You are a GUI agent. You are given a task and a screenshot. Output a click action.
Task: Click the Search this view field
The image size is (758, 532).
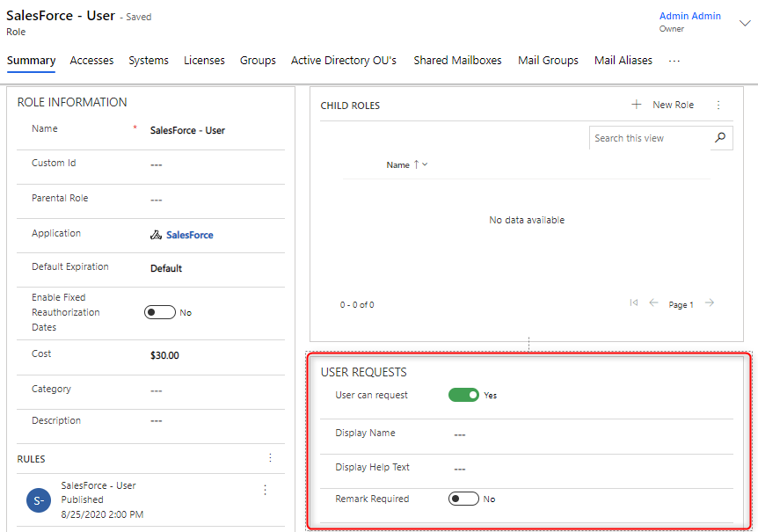coord(648,138)
